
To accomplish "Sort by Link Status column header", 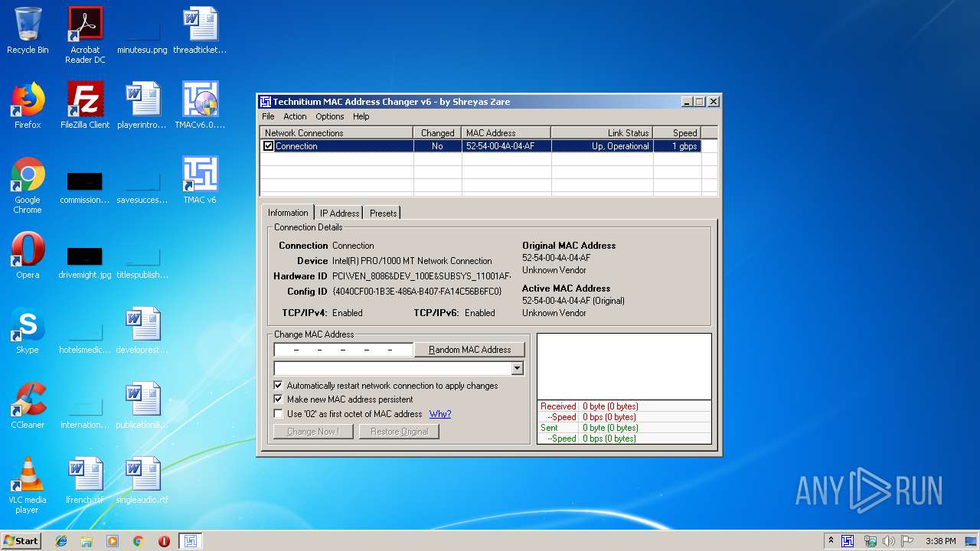I will tap(602, 133).
